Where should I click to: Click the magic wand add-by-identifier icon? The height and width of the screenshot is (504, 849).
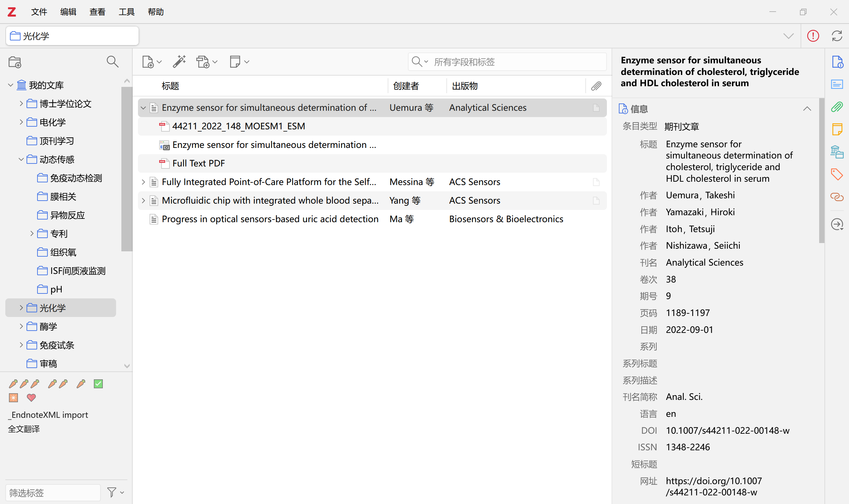[179, 62]
